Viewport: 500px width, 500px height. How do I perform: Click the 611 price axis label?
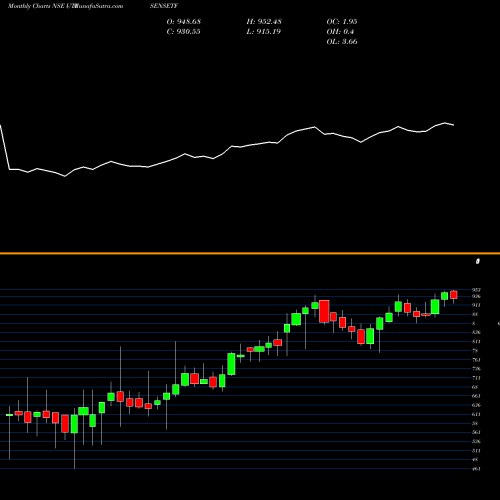pos(476,414)
